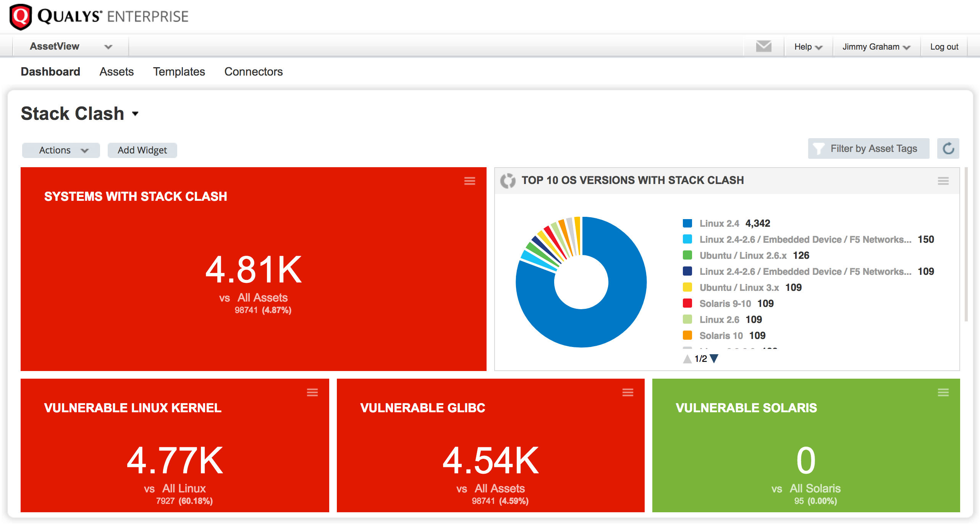This screenshot has height=526, width=980.
Task: Click the refresh icon in the OS versions widget
Action: point(508,180)
